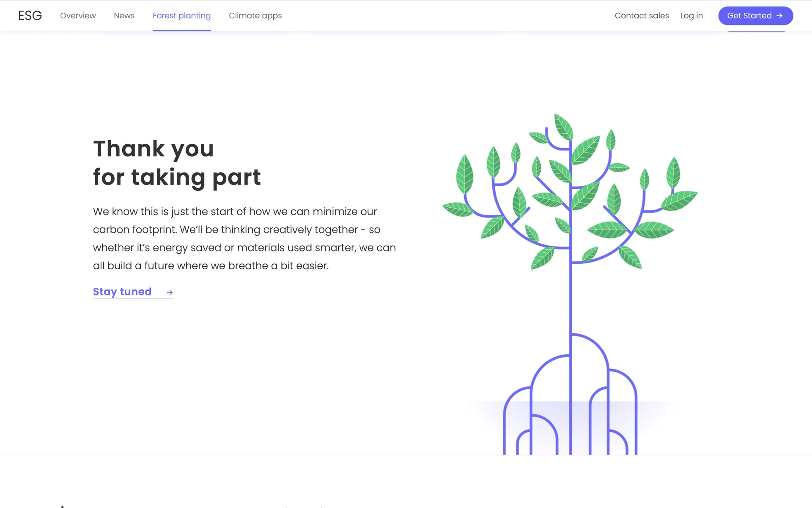
Task: Click the active underline beneath Forest planting
Action: tap(181, 30)
